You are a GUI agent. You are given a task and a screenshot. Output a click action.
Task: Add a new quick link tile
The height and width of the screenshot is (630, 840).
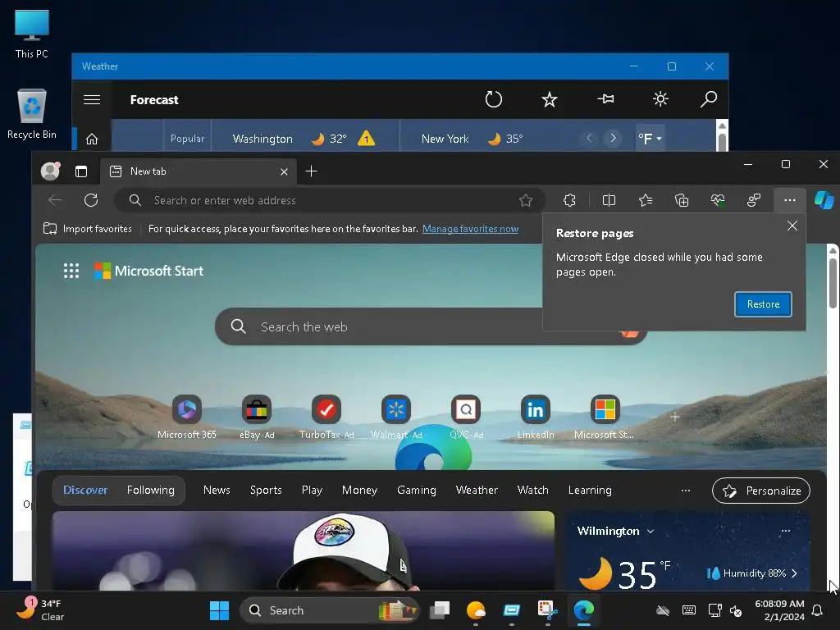(x=675, y=417)
